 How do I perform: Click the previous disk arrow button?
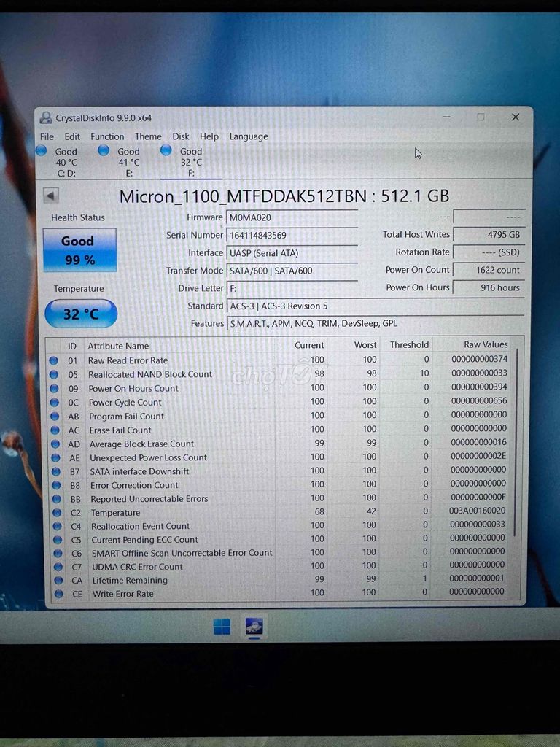coord(51,196)
